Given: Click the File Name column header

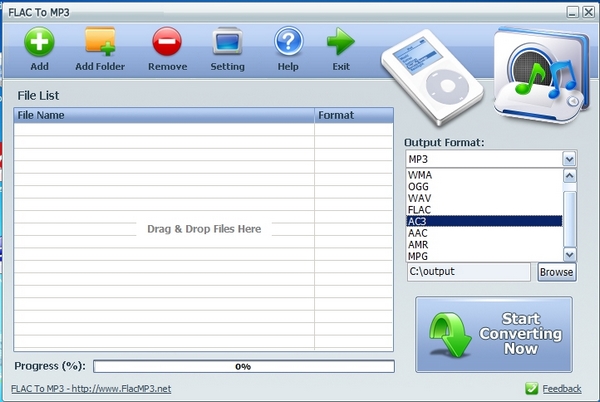Looking at the screenshot, I should click(x=164, y=115).
